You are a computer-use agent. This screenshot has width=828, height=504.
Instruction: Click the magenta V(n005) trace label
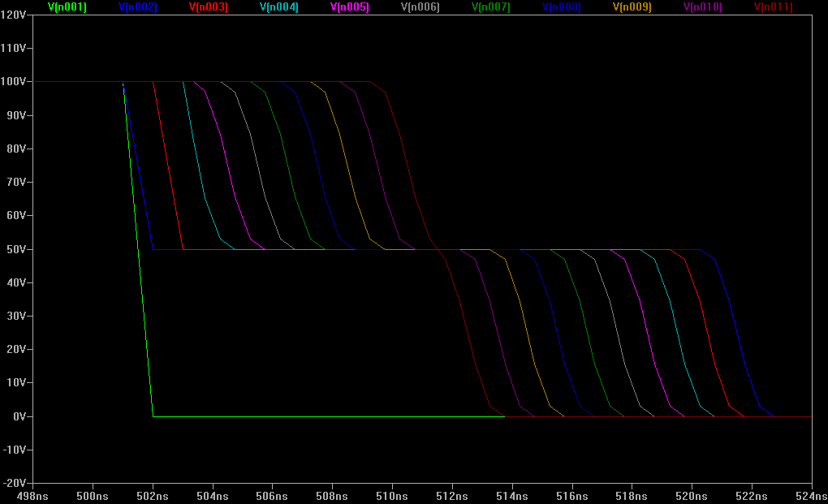pyautogui.click(x=350, y=6)
